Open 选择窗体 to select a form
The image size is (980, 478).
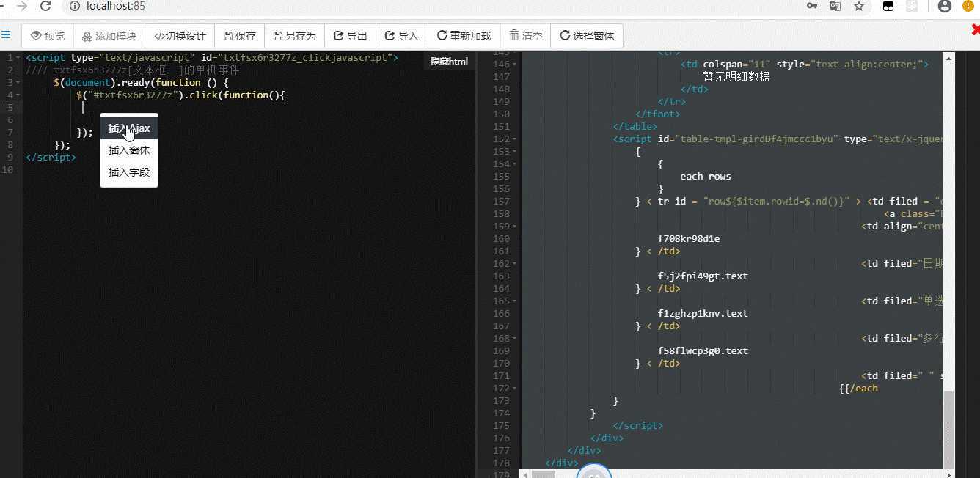click(587, 36)
